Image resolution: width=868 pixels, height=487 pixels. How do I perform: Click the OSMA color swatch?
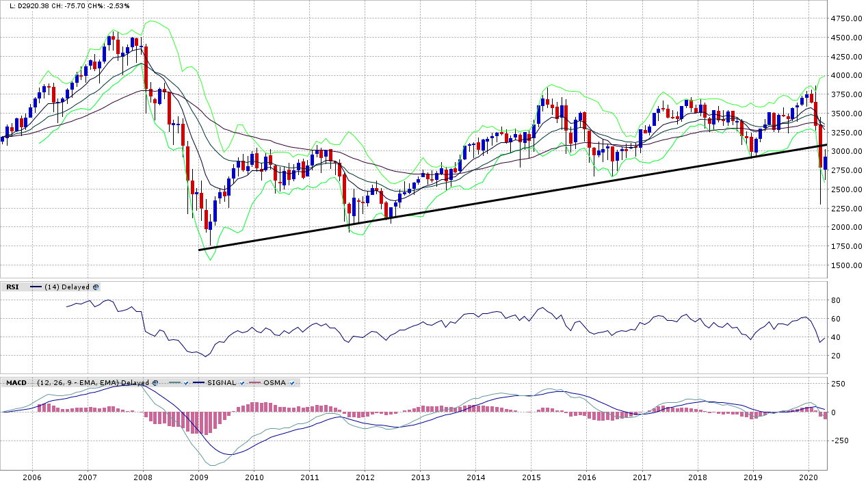point(255,383)
